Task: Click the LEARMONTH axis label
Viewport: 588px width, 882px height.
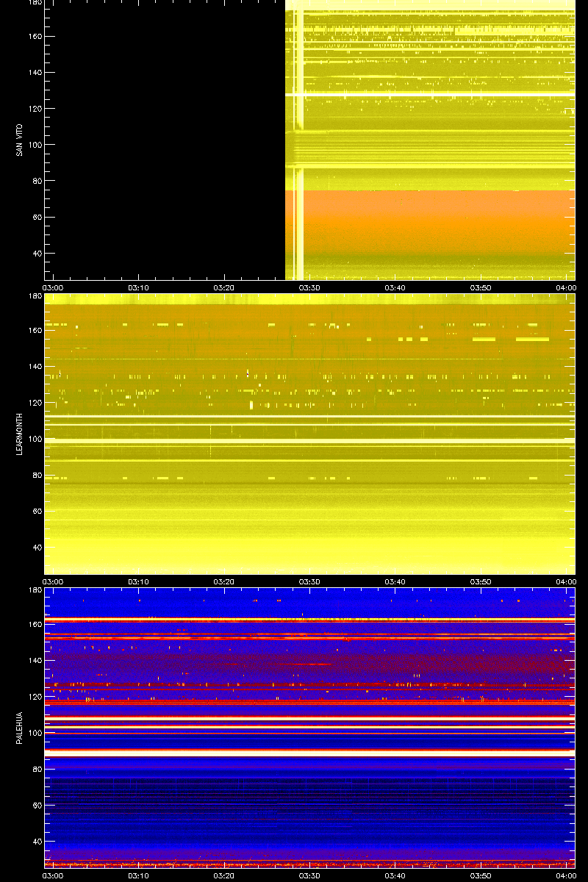Action: pos(20,434)
